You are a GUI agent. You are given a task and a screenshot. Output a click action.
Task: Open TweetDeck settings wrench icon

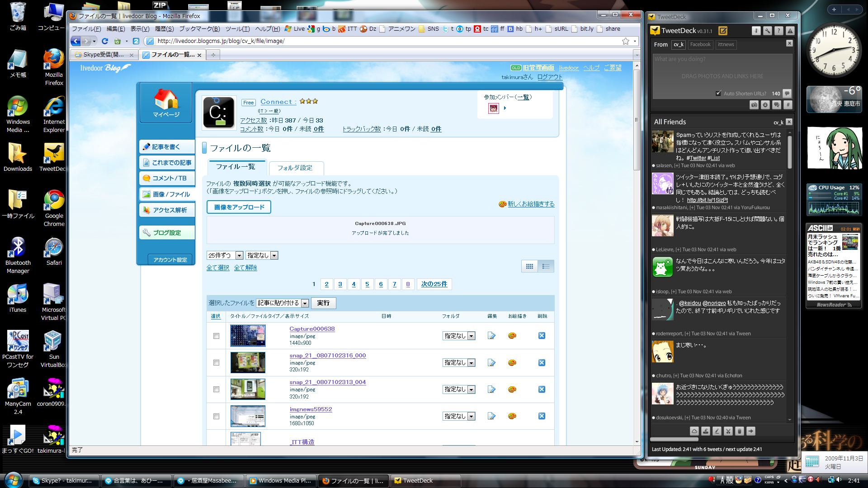768,31
